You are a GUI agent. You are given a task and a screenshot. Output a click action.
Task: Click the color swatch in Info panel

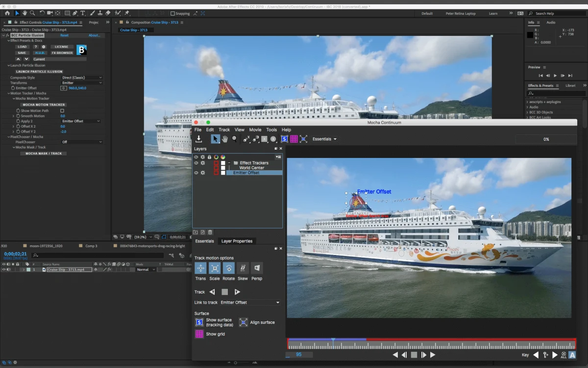click(x=530, y=35)
